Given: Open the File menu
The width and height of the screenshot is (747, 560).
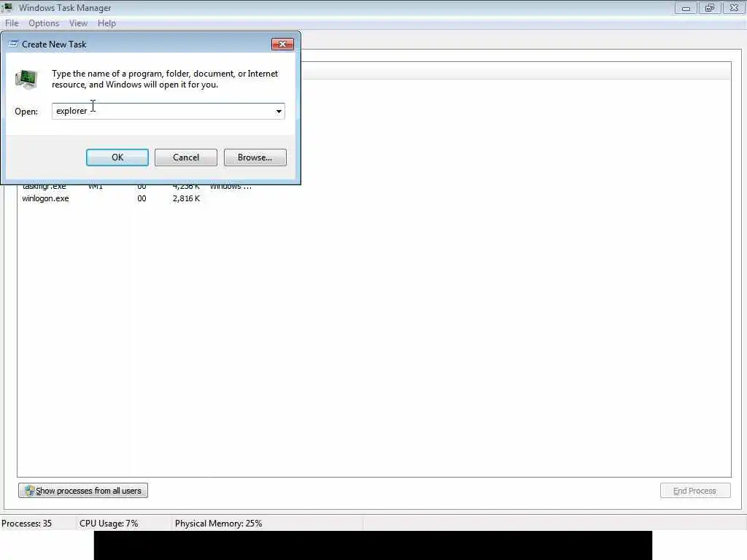Looking at the screenshot, I should click(x=12, y=23).
